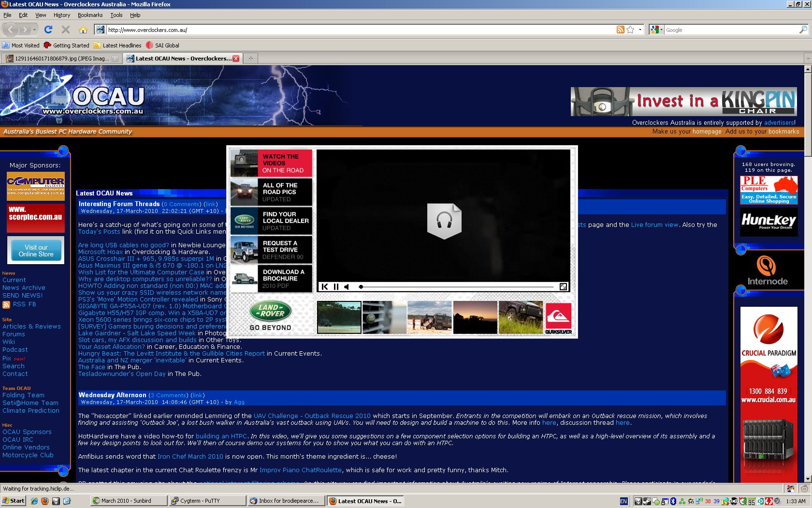Reload the current page
Image resolution: width=812 pixels, height=508 pixels.
tap(48, 30)
